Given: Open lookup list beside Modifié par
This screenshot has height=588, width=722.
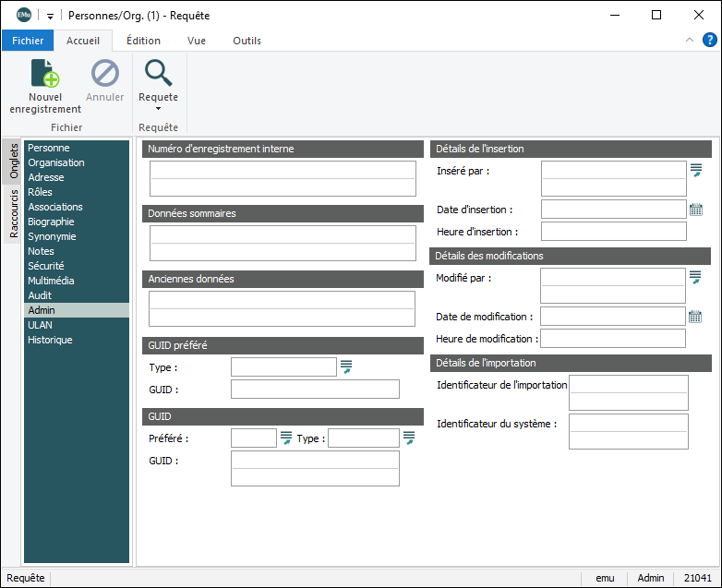Looking at the screenshot, I should tap(696, 277).
